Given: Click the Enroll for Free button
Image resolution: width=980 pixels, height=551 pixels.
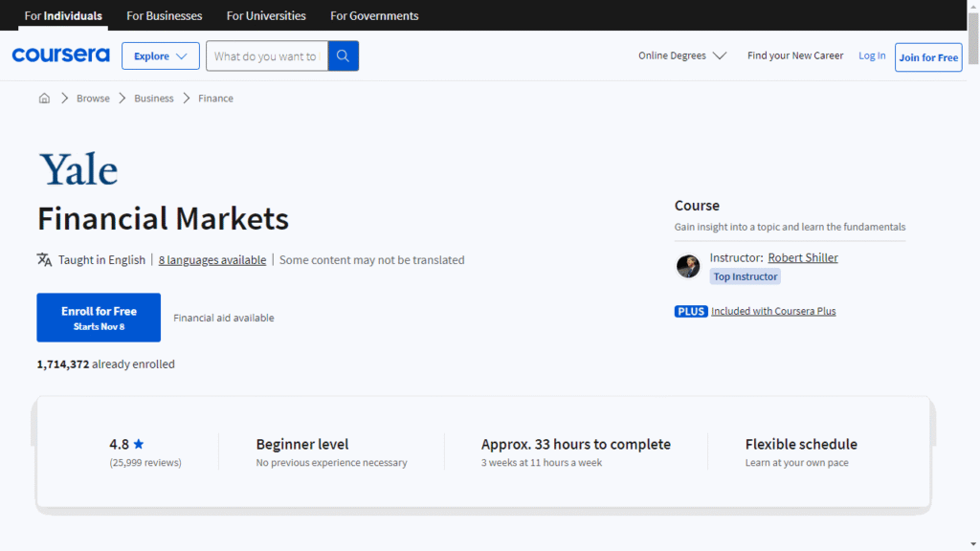Looking at the screenshot, I should [99, 318].
